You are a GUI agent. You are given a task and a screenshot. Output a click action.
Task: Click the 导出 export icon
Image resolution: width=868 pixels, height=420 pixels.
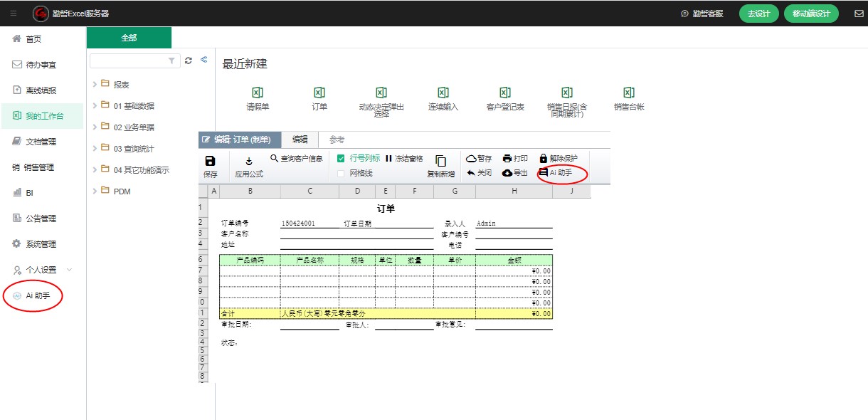tap(507, 173)
